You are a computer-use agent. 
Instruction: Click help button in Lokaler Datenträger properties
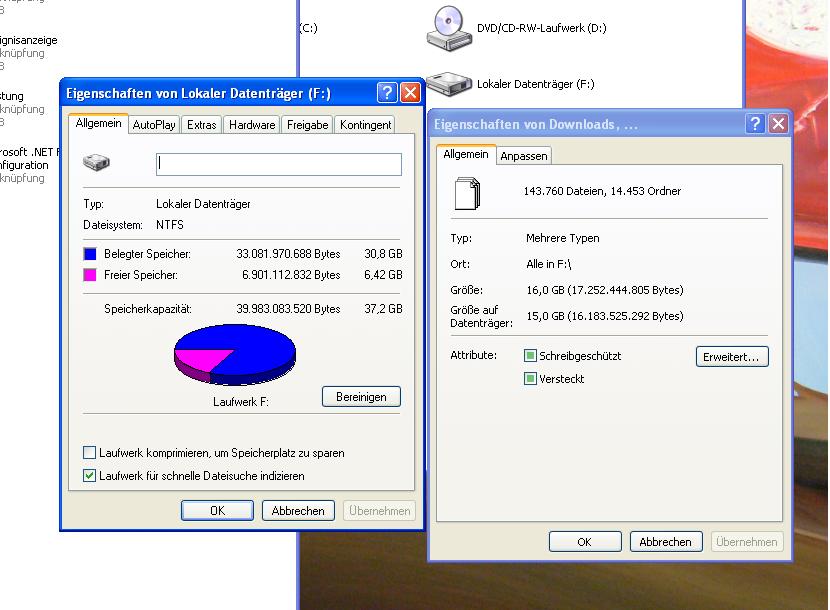387,93
